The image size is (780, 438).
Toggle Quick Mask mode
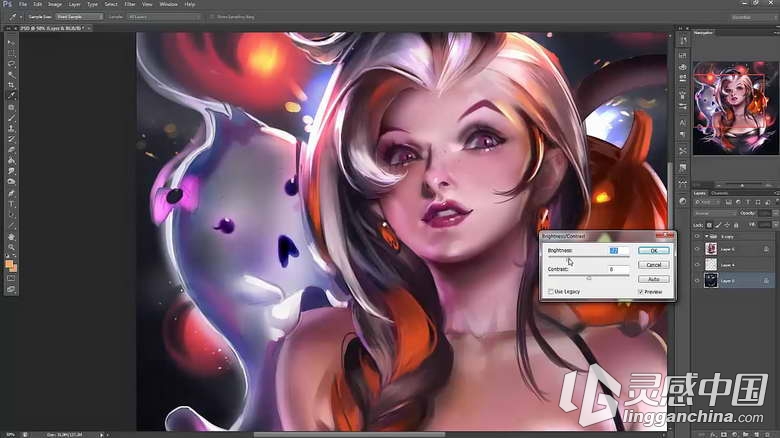click(11, 278)
